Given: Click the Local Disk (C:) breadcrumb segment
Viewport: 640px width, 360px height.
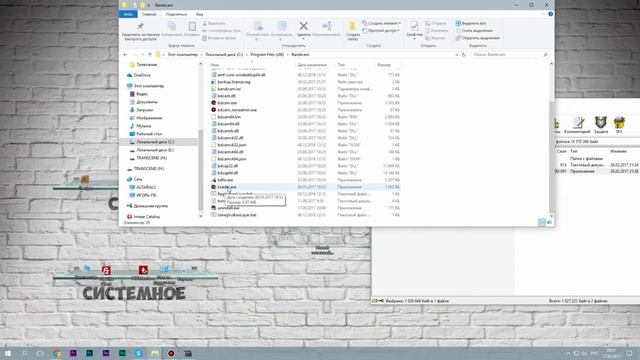Looking at the screenshot, I should 224,54.
